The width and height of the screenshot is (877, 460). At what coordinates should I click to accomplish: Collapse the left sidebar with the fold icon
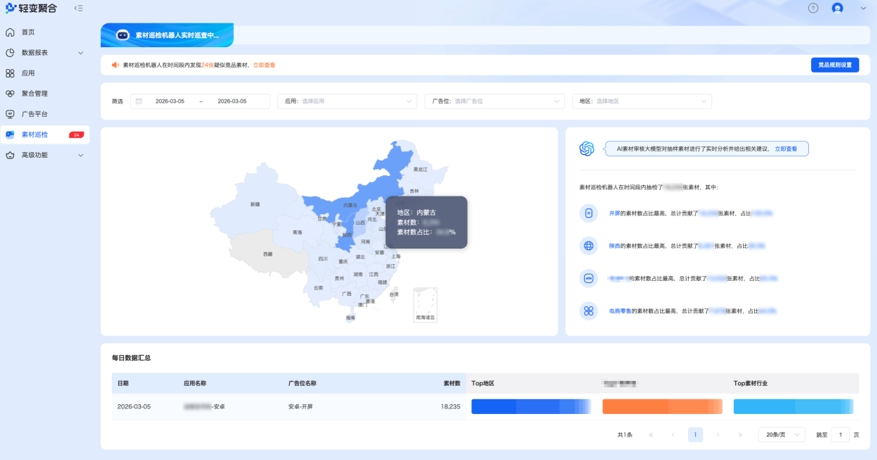click(x=78, y=8)
